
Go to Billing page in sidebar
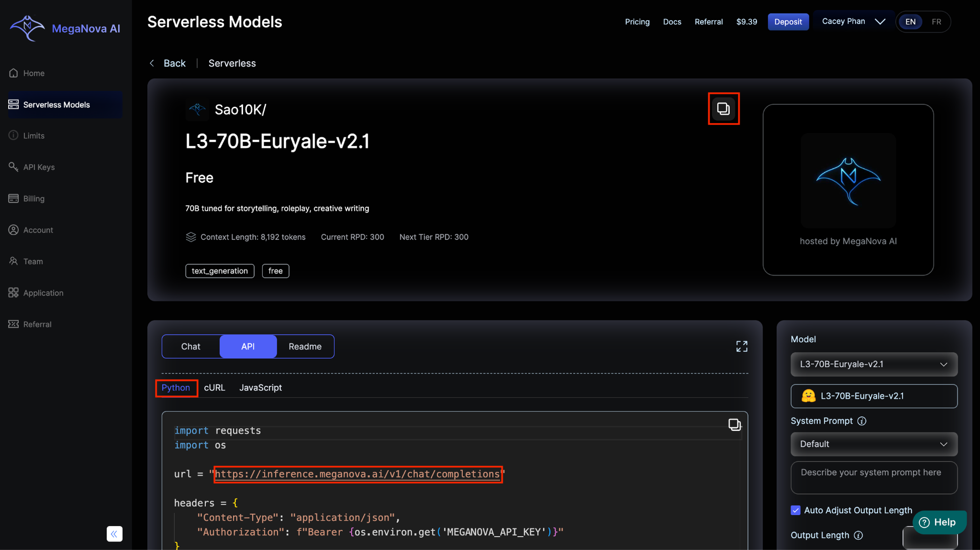point(33,199)
